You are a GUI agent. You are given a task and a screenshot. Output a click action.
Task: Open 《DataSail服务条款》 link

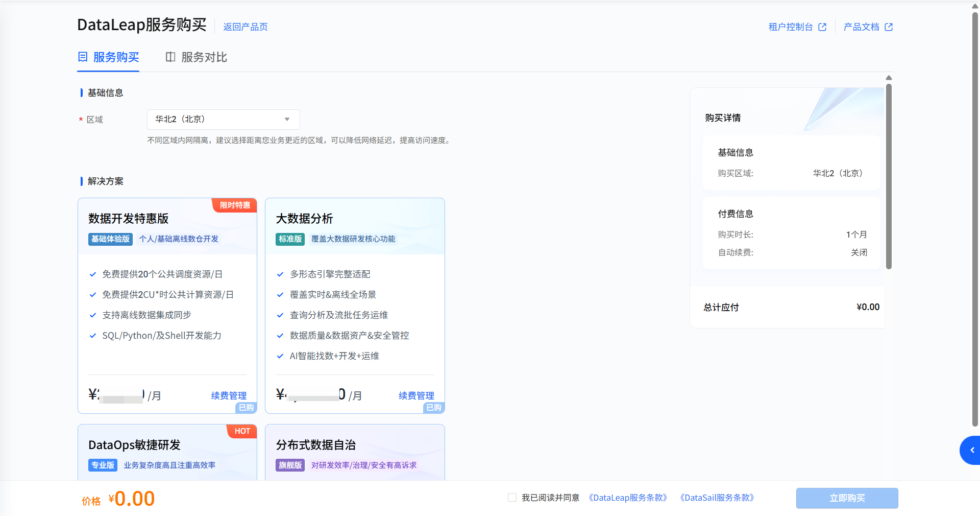point(717,498)
